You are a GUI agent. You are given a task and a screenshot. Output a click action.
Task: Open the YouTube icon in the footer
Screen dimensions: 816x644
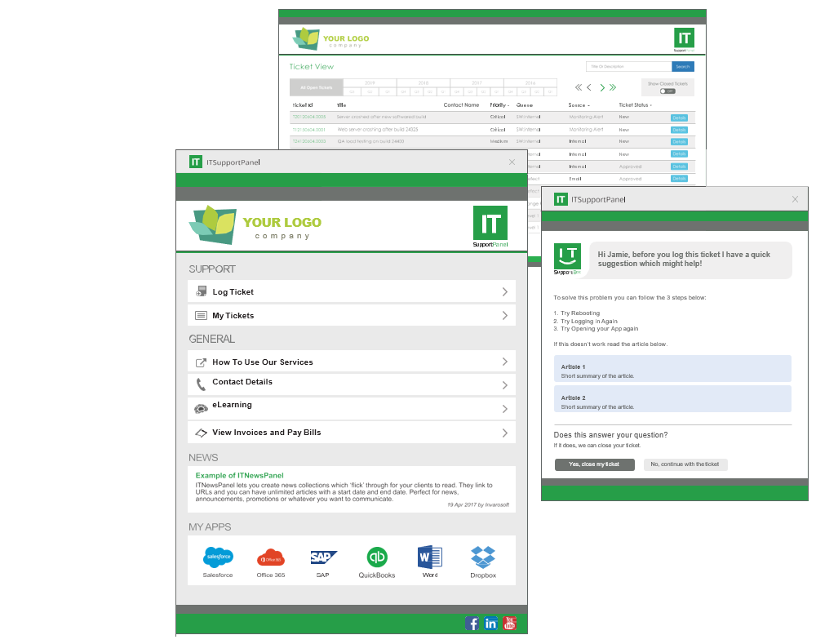509,623
